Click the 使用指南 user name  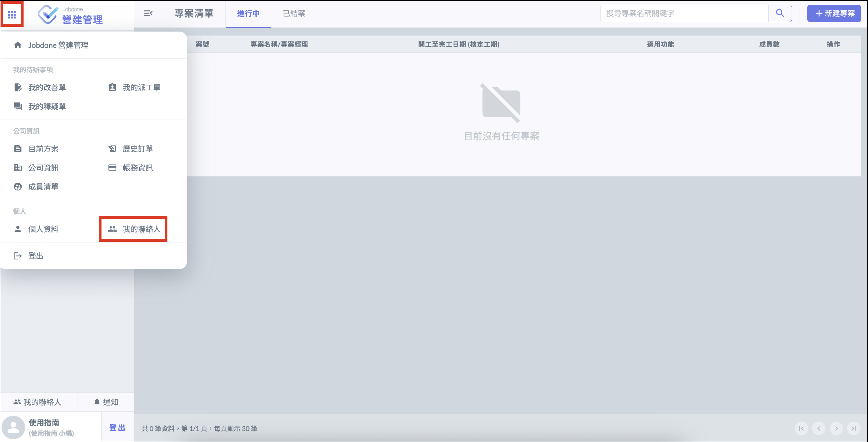pyautogui.click(x=44, y=422)
